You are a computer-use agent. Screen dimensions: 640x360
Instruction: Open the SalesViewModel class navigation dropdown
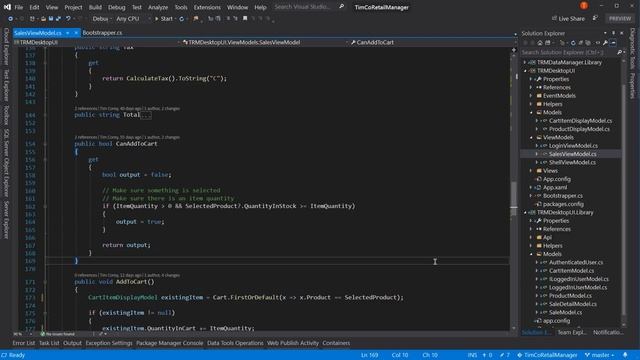[264, 42]
